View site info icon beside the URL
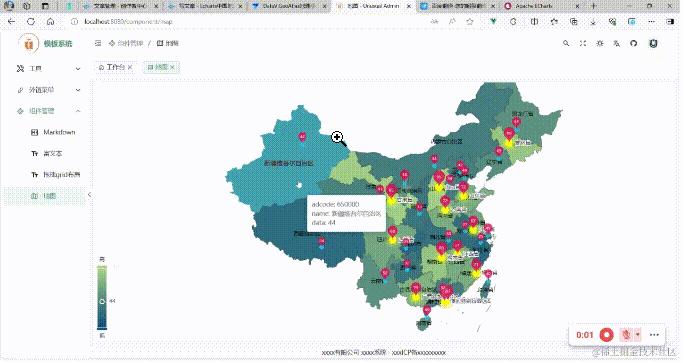682x362 pixels. click(x=74, y=21)
